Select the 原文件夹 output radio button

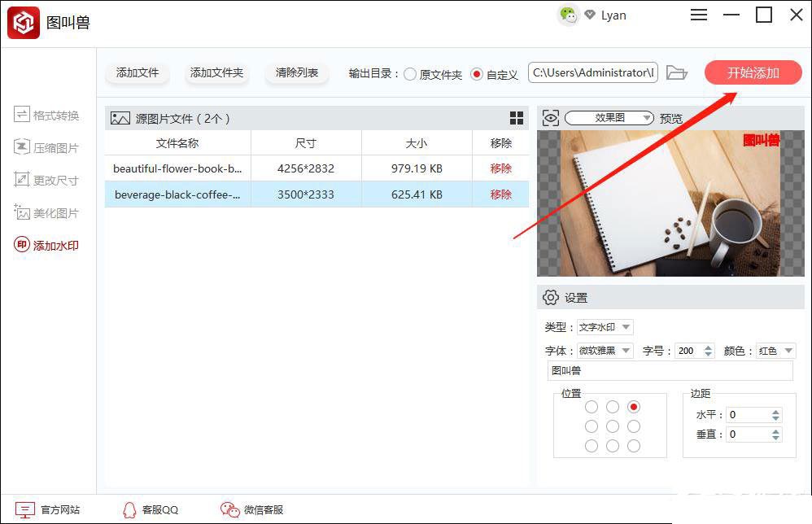pos(410,72)
